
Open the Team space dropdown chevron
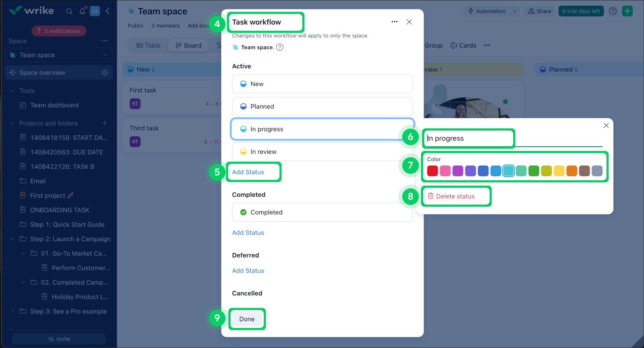(x=105, y=55)
